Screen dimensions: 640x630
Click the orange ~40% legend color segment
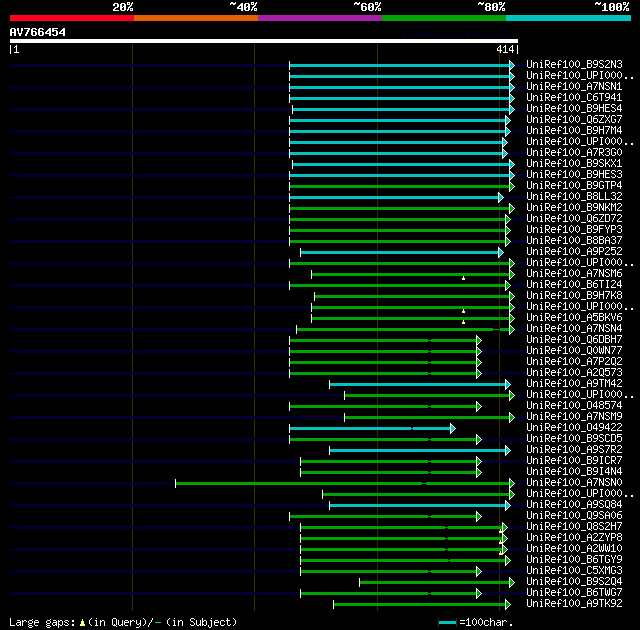point(196,18)
